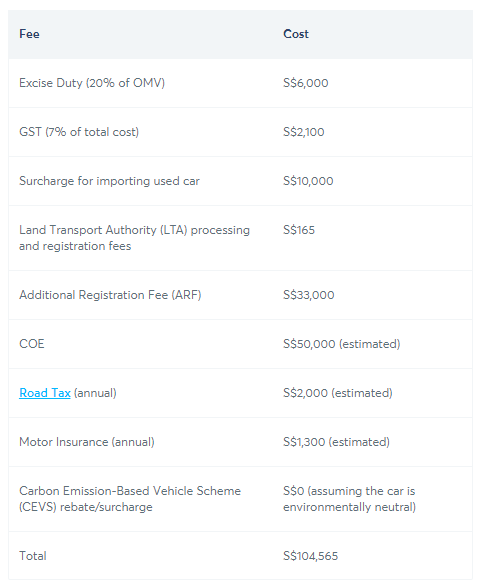Click the S$2,000 (estimated) road tax cost
The width and height of the screenshot is (483, 586).
[x=338, y=393]
